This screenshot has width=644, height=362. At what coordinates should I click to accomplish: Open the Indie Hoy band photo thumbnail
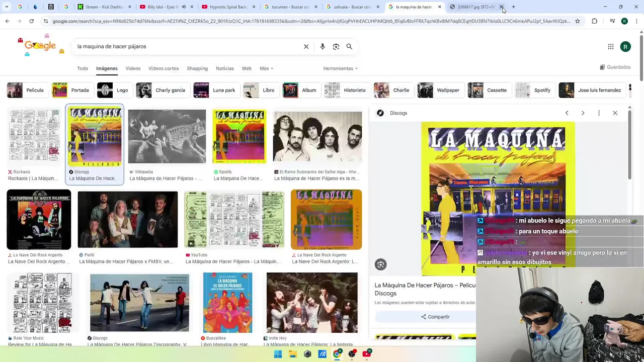(x=312, y=303)
